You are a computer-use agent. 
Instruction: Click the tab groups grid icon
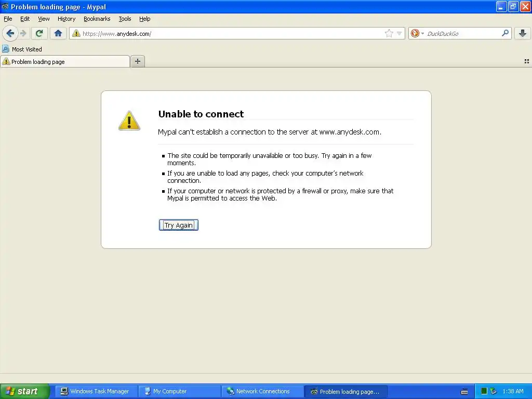[527, 61]
